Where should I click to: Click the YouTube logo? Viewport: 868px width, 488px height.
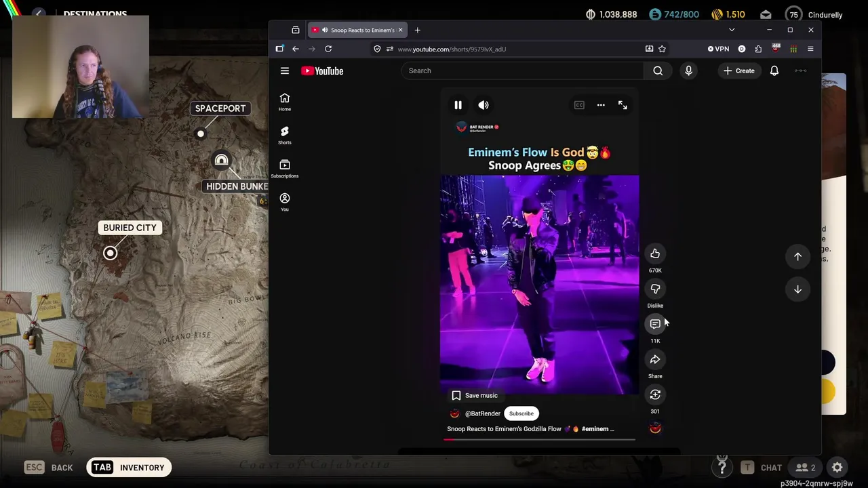(322, 70)
